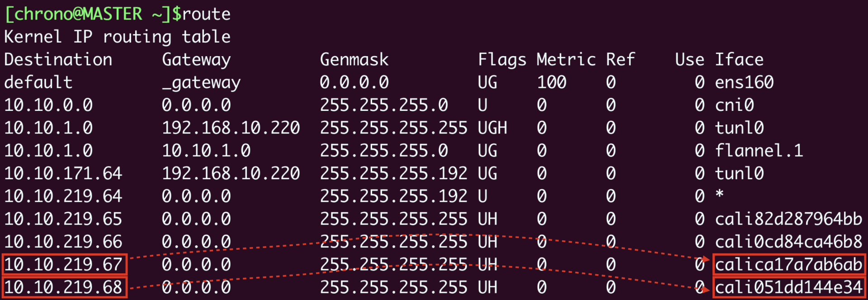Click the asterisk interface of 10.10.219.64
This screenshot has width=868, height=300.
[719, 195]
